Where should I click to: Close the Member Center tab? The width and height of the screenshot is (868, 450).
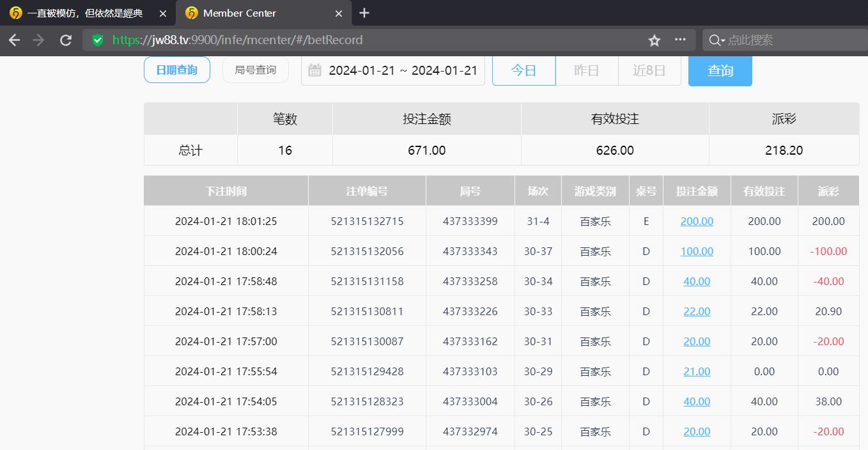(x=339, y=13)
